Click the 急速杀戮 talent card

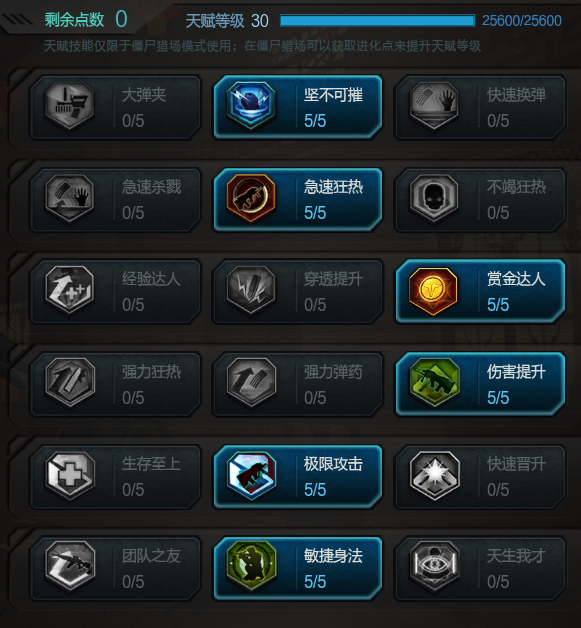(x=116, y=199)
